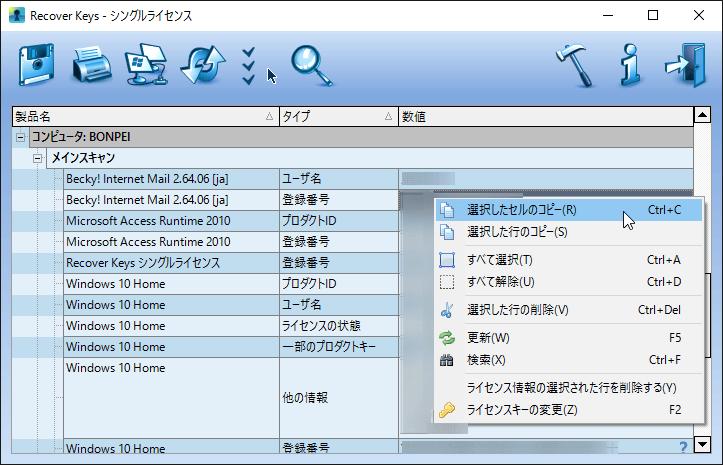Collapse the コンピュータ: BONPEI node

(20, 137)
